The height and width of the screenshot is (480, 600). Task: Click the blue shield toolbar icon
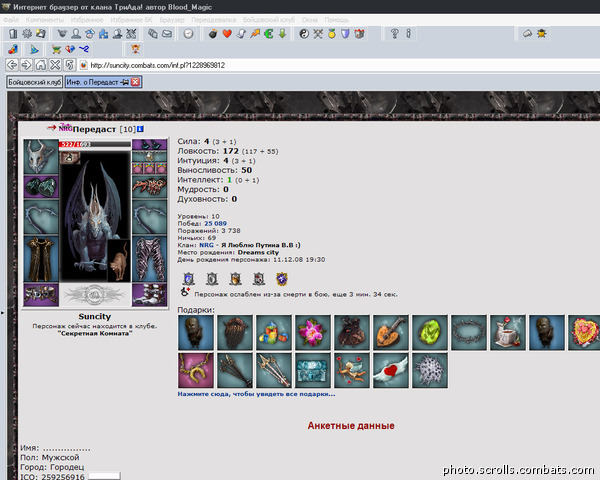click(346, 34)
